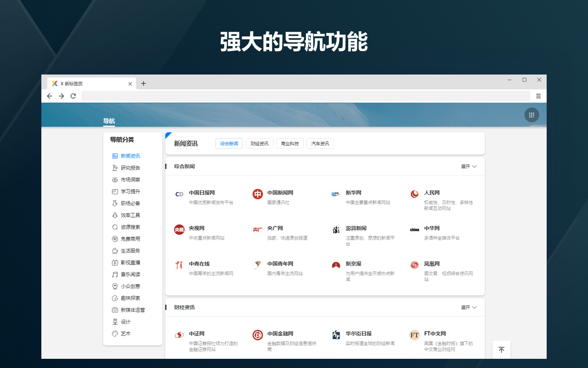Refresh the page using the reload icon
Image resolution: width=588 pixels, height=368 pixels.
tap(73, 96)
